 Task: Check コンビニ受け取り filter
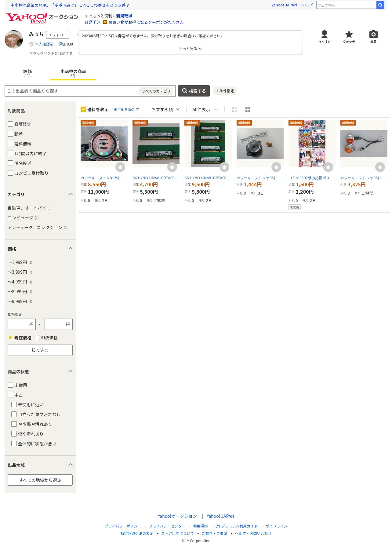(10, 173)
